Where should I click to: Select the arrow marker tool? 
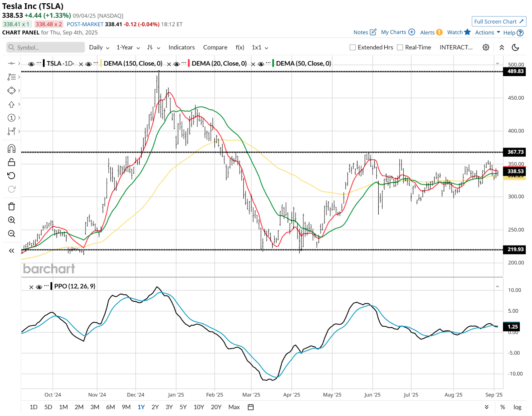click(x=11, y=104)
